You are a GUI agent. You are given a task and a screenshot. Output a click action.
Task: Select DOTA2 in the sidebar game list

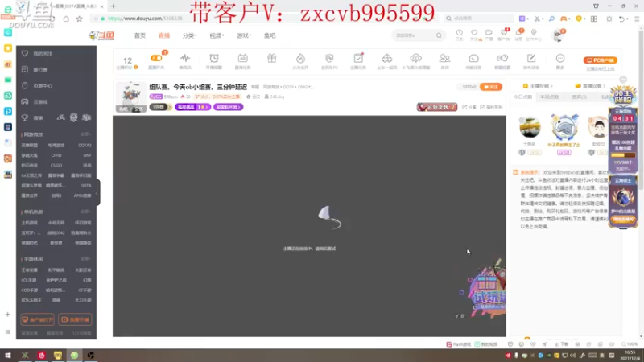85,146
